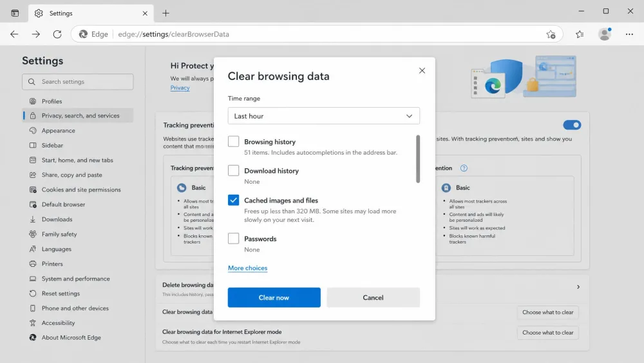The width and height of the screenshot is (644, 363).
Task: Turn off Tracking prevention toggle
Action: pos(572,125)
